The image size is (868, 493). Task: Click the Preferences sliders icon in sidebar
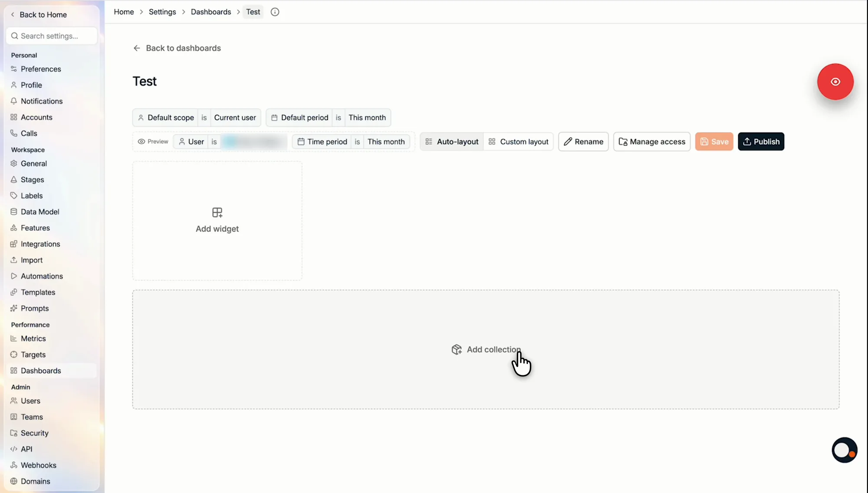(x=14, y=69)
